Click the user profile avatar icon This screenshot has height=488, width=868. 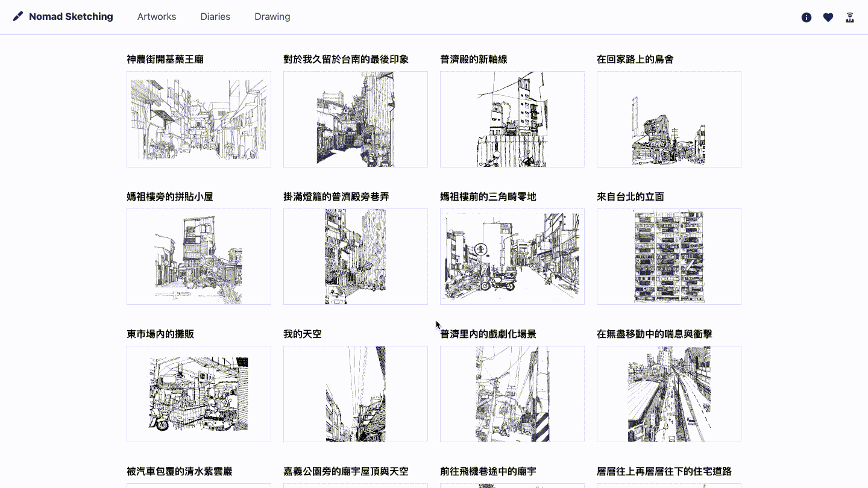(850, 17)
